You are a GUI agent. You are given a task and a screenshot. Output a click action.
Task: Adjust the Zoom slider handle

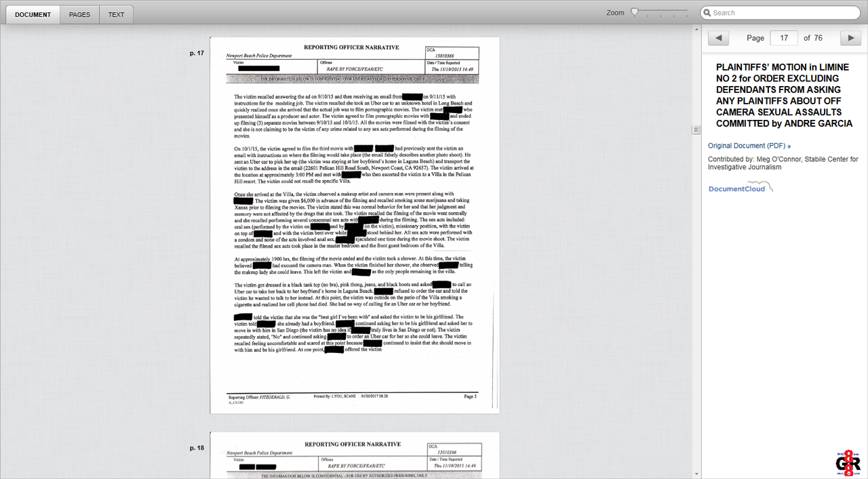[635, 12]
